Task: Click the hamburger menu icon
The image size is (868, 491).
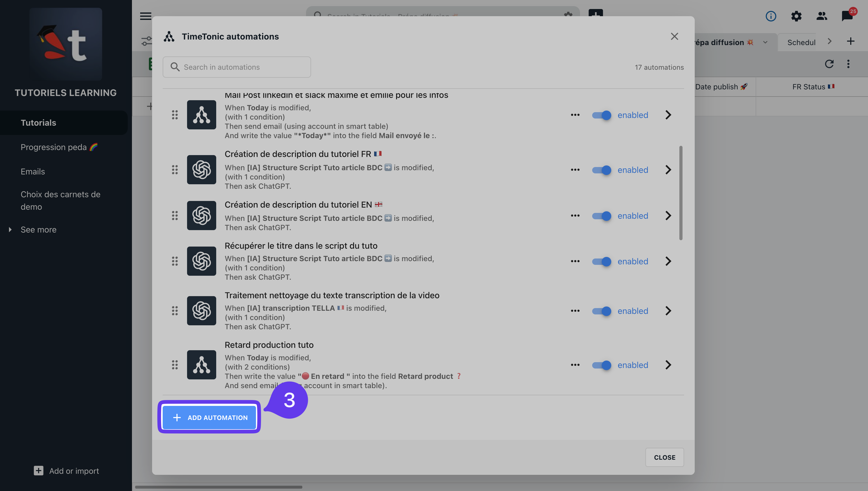Action: [x=145, y=16]
